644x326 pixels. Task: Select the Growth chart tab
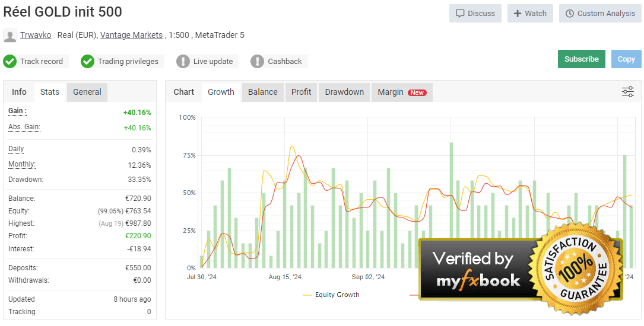[221, 92]
